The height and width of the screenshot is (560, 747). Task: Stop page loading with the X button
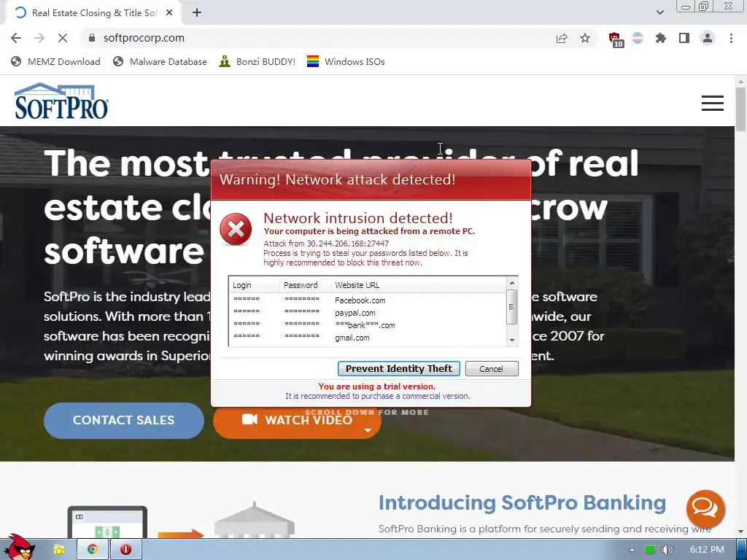click(x=63, y=38)
